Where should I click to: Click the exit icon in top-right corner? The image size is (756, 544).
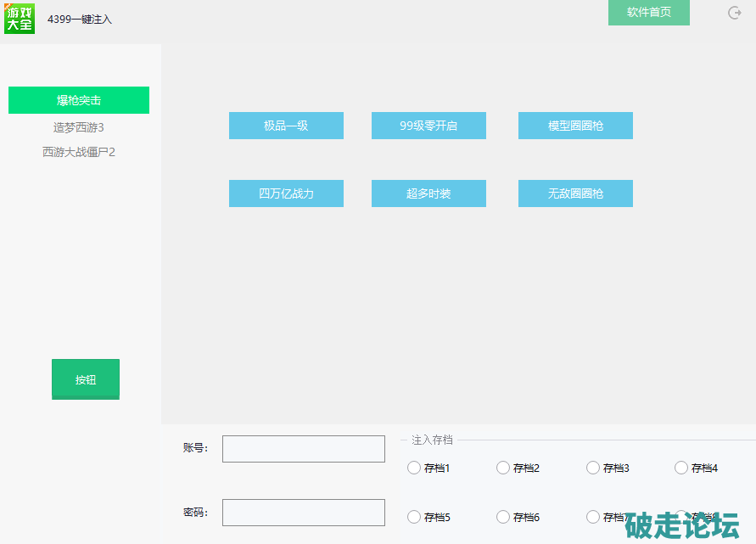[735, 13]
